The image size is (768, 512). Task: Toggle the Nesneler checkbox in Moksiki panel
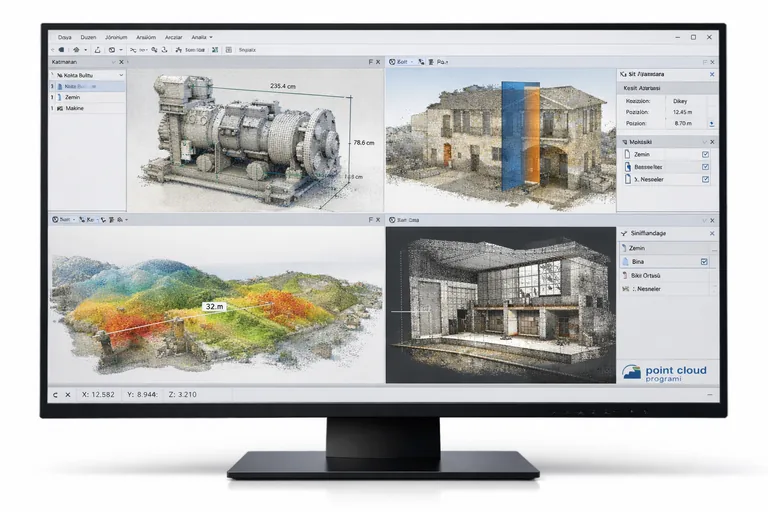click(705, 179)
